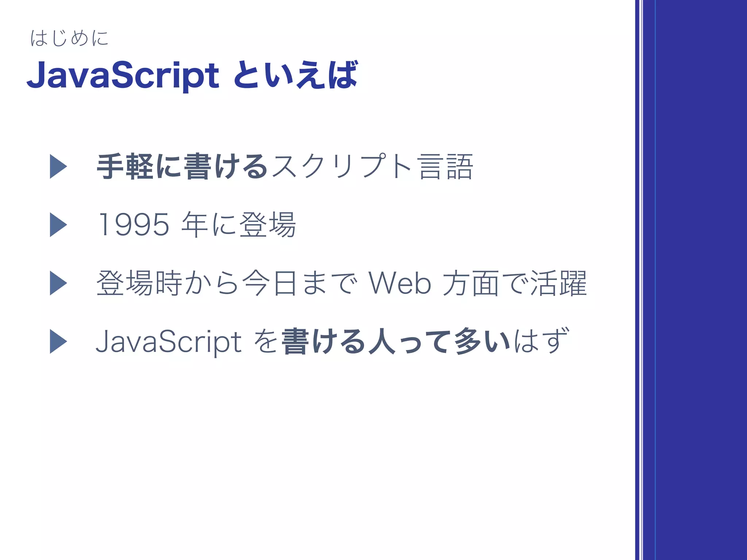Click the slide title JavaScript といえば

click(192, 75)
